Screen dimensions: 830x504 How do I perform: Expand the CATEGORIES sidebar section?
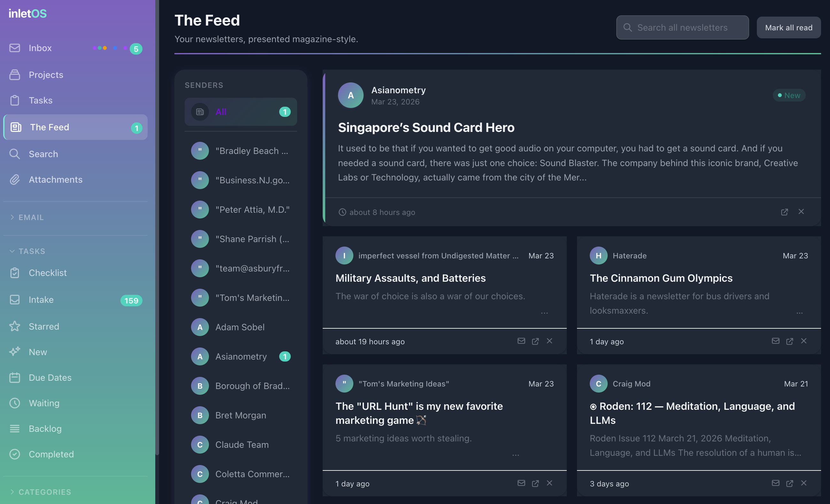tap(44, 492)
